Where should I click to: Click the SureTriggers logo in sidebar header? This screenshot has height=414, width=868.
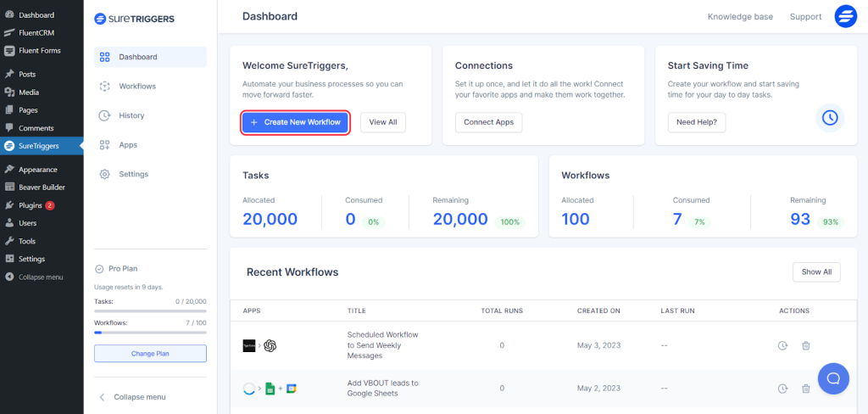coord(135,18)
